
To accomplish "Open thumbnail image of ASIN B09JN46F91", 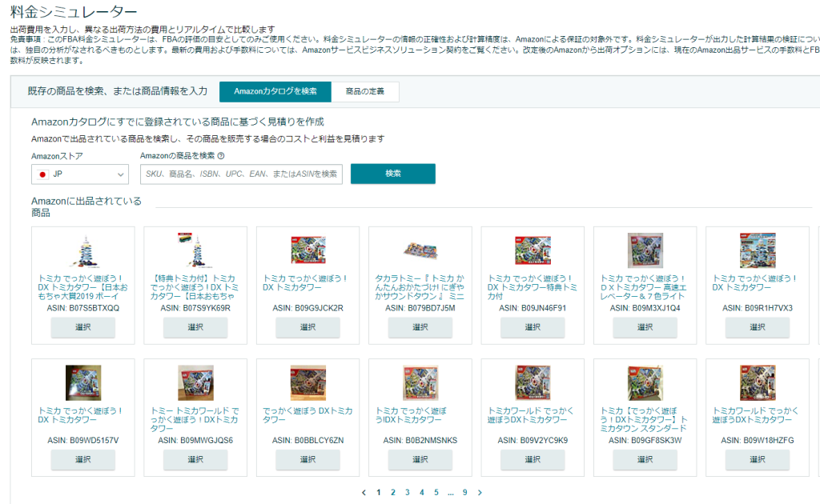I will coord(533,250).
